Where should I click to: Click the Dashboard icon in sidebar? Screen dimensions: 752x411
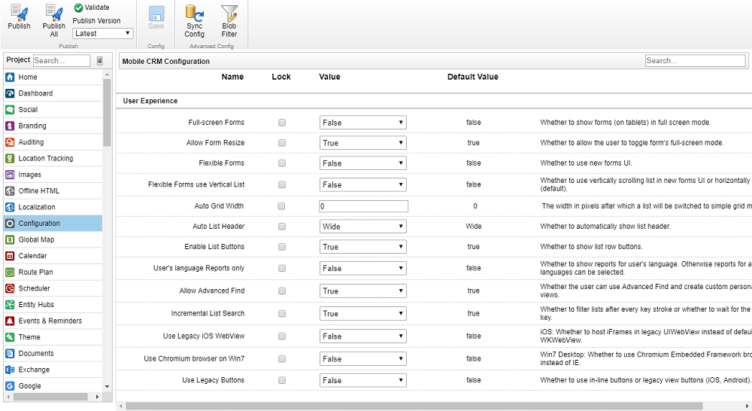(10, 93)
